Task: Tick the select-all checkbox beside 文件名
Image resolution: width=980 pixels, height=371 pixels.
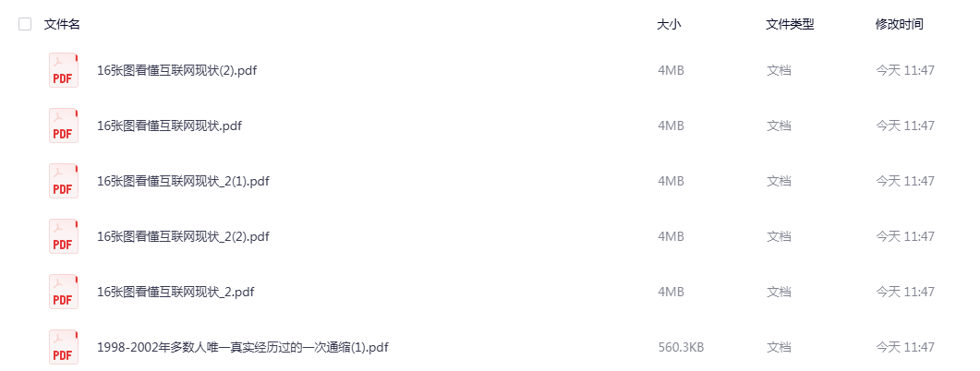Action: tap(25, 24)
